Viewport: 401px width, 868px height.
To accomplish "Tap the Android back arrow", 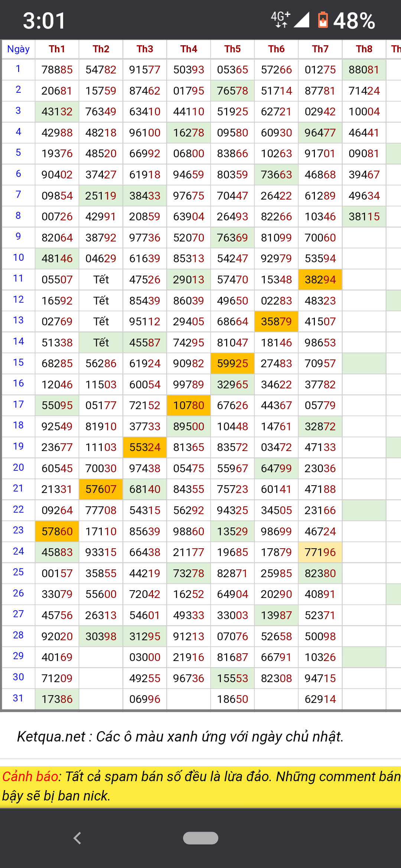I will 77,838.
